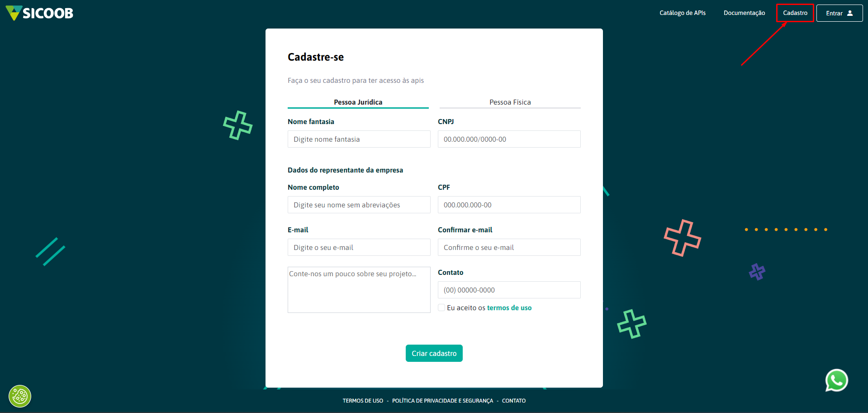Screen dimensions: 868x413
Task: Click Cadastro in the top navigation
Action: pyautogui.click(x=795, y=13)
